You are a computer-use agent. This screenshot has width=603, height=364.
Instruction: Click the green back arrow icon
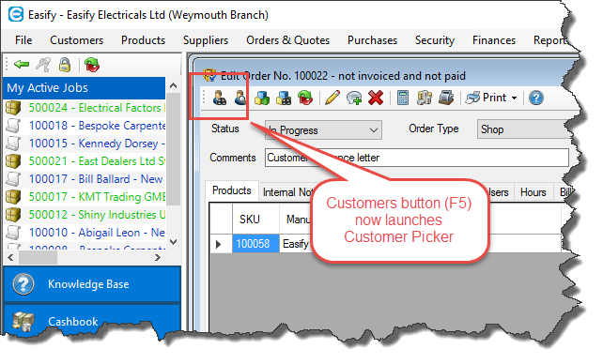click(x=22, y=64)
